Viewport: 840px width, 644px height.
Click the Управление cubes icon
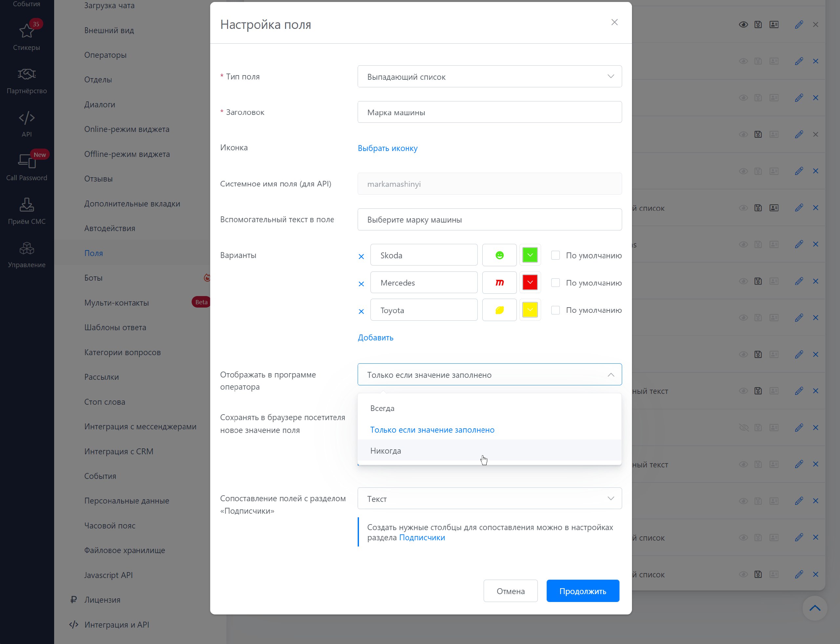[x=27, y=254]
